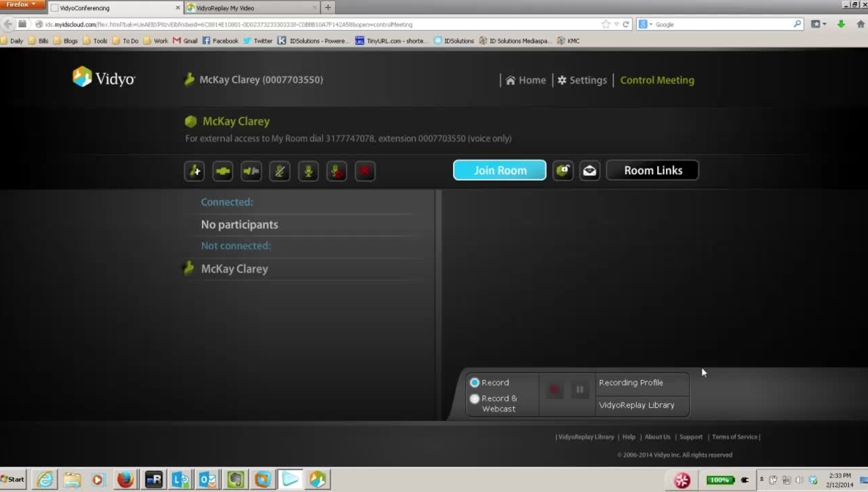This screenshot has height=492, width=868.
Task: Click the room lock padlock icon
Action: click(563, 170)
